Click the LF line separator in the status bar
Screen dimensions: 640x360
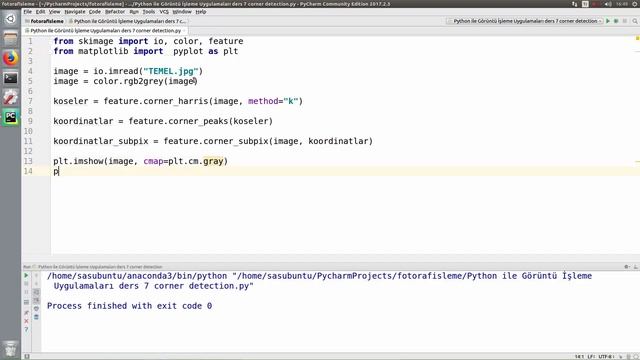pos(591,356)
